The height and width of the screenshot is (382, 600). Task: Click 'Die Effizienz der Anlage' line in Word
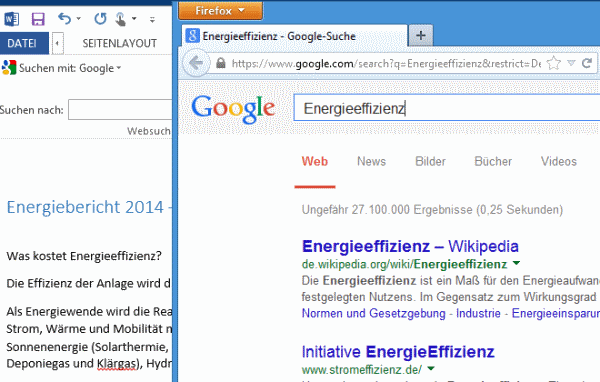click(x=88, y=284)
